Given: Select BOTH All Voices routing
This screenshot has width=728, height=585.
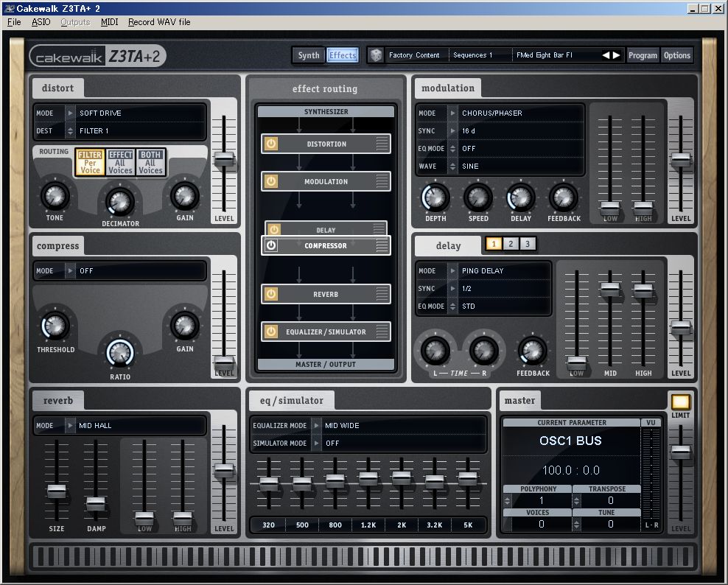Looking at the screenshot, I should pos(150,163).
